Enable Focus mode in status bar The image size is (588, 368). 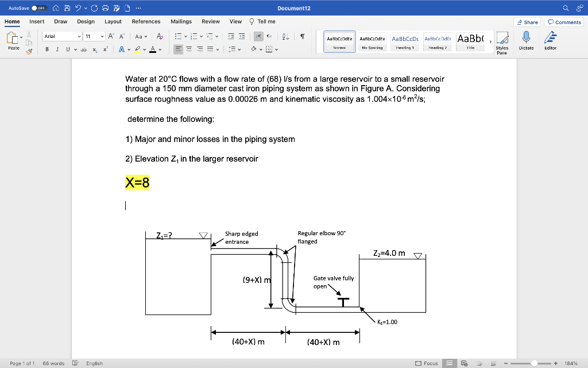click(x=427, y=363)
